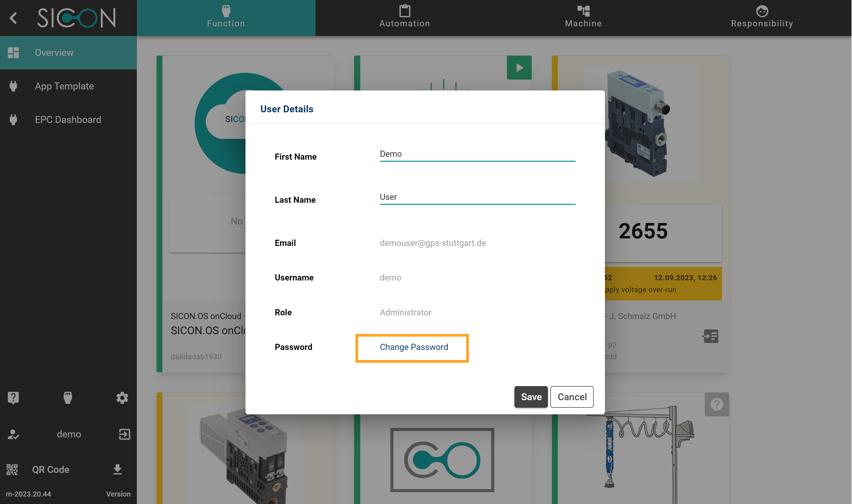Viewport: 852px width, 504px height.
Task: Open App Template in sidebar
Action: pos(64,86)
